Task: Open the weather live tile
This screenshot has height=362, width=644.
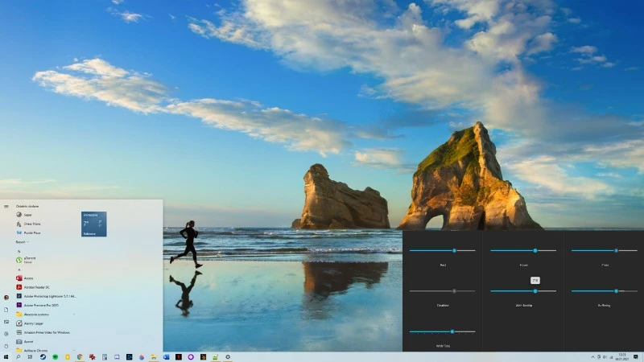Action: click(x=94, y=224)
